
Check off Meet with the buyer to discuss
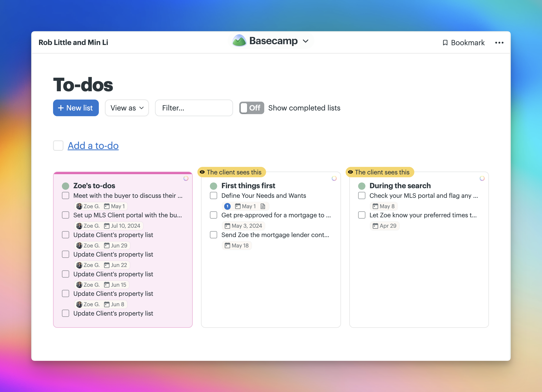[66, 195]
